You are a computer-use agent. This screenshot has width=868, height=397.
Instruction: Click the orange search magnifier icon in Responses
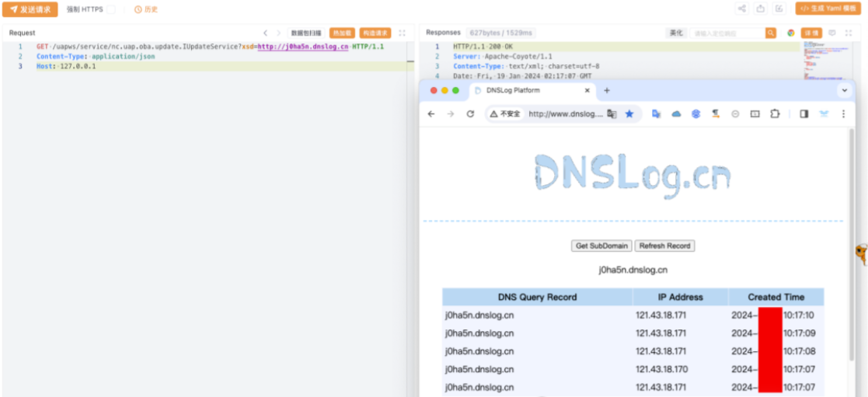[771, 33]
